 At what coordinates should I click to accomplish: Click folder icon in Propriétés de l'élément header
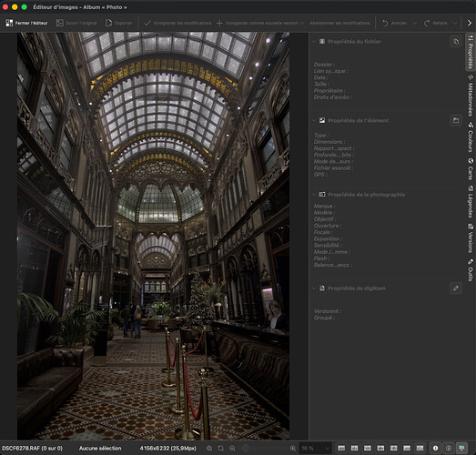(456, 120)
